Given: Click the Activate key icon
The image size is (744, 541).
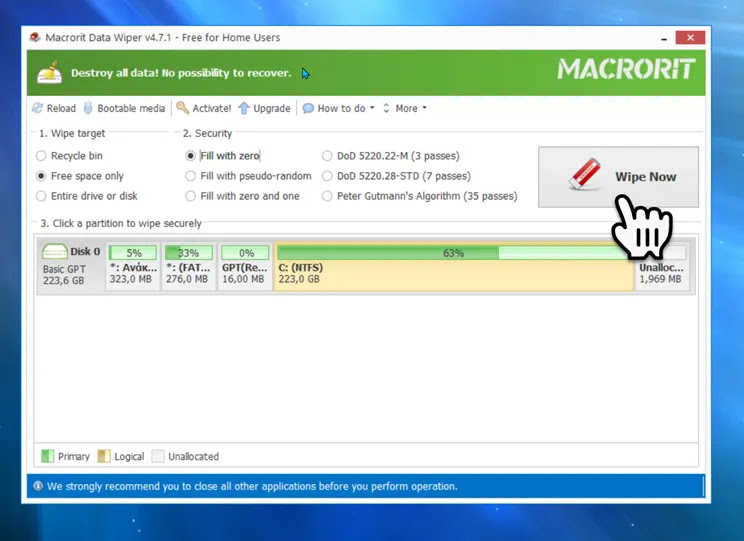Looking at the screenshot, I should coord(182,108).
